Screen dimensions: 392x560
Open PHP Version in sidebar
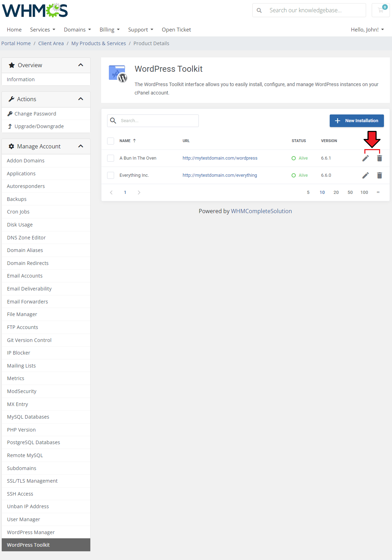46,430
